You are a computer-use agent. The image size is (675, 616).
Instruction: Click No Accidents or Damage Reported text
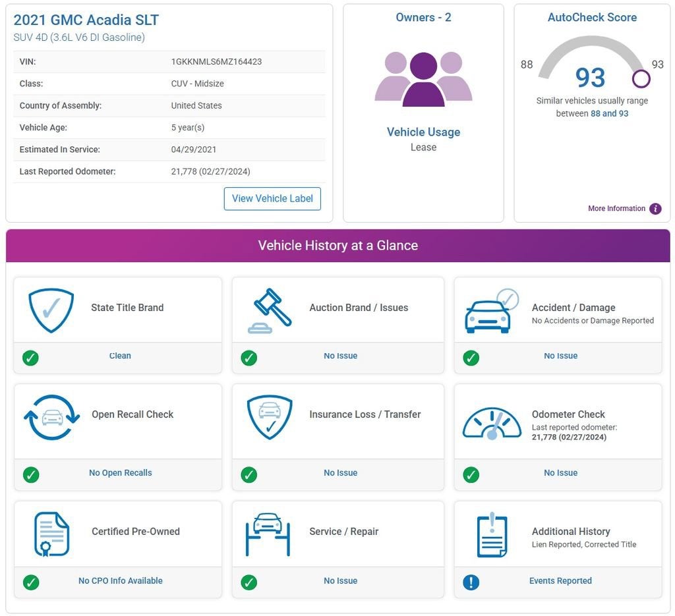tap(593, 320)
